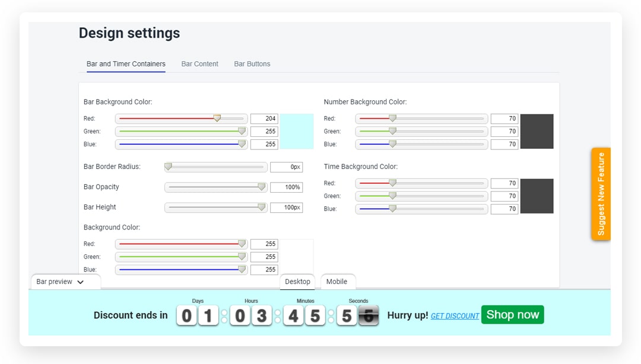The width and height of the screenshot is (641, 364).
Task: Click the Days countdown digits
Action: (x=198, y=315)
